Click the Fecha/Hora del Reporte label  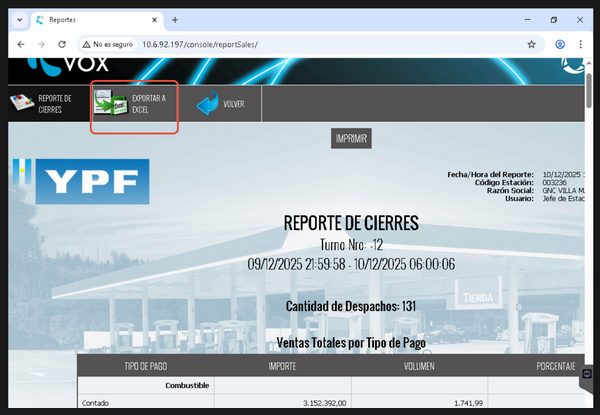[x=491, y=174]
